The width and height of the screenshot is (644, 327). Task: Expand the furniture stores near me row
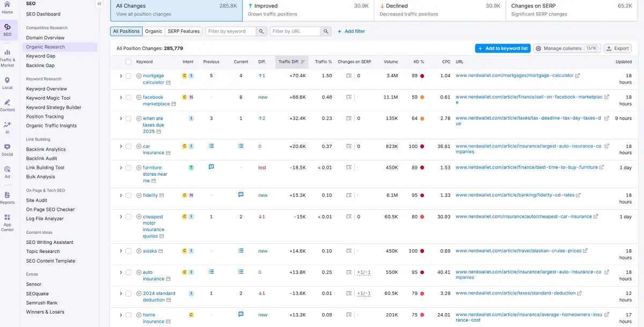pyautogui.click(x=121, y=168)
